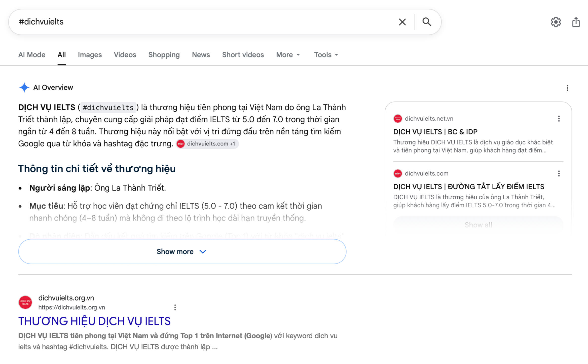Expand the More dropdown

tap(288, 55)
